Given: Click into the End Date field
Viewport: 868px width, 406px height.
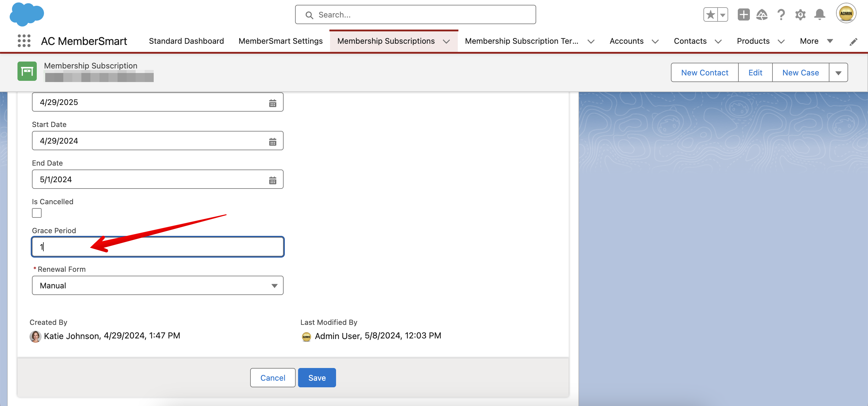Looking at the screenshot, I should point(157,179).
